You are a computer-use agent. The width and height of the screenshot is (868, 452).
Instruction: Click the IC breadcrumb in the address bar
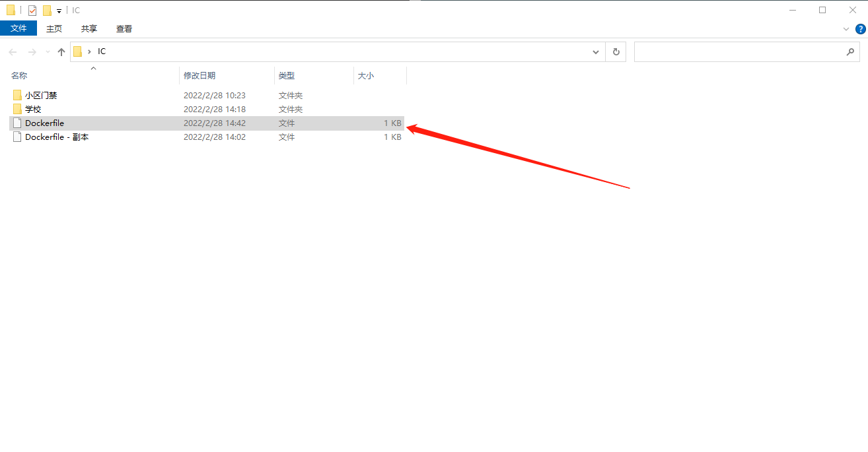pyautogui.click(x=102, y=51)
